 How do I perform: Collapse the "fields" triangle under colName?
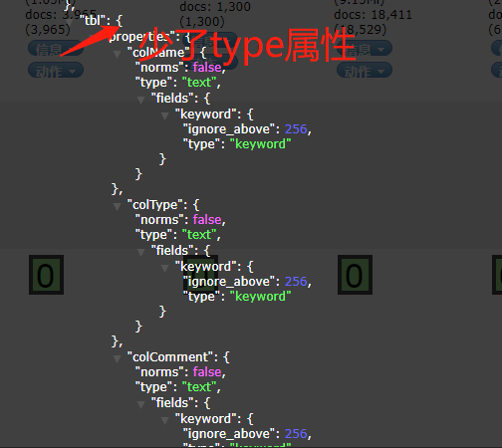140,100
